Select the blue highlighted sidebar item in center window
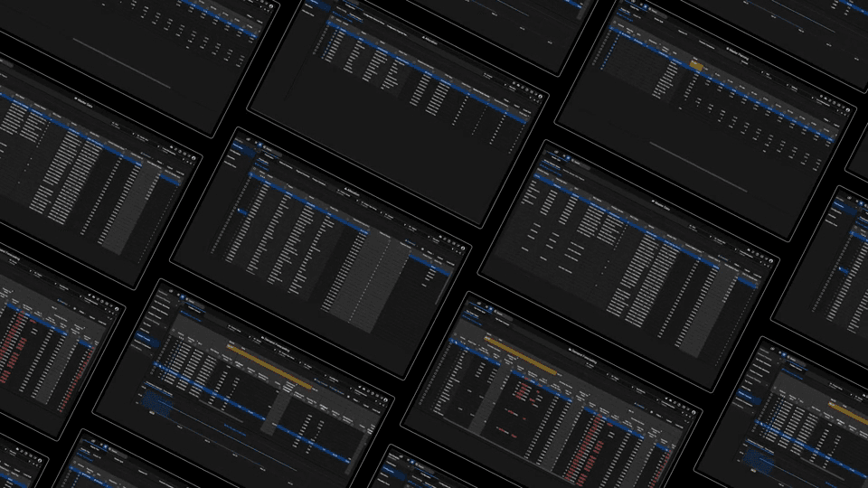This screenshot has width=868, height=488. click(243, 213)
